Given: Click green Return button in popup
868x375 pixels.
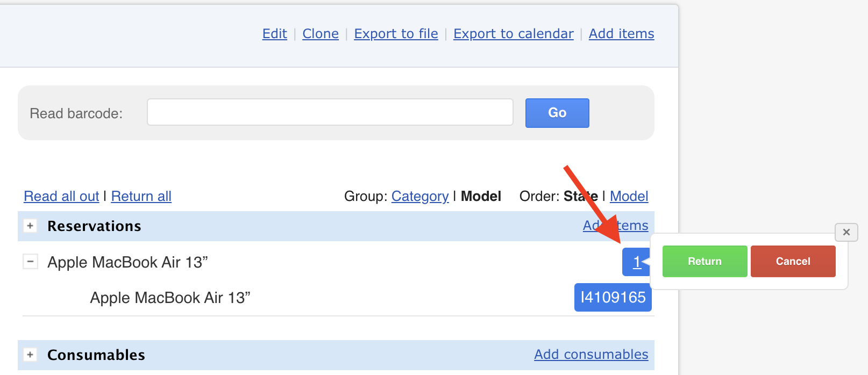Looking at the screenshot, I should (x=705, y=261).
